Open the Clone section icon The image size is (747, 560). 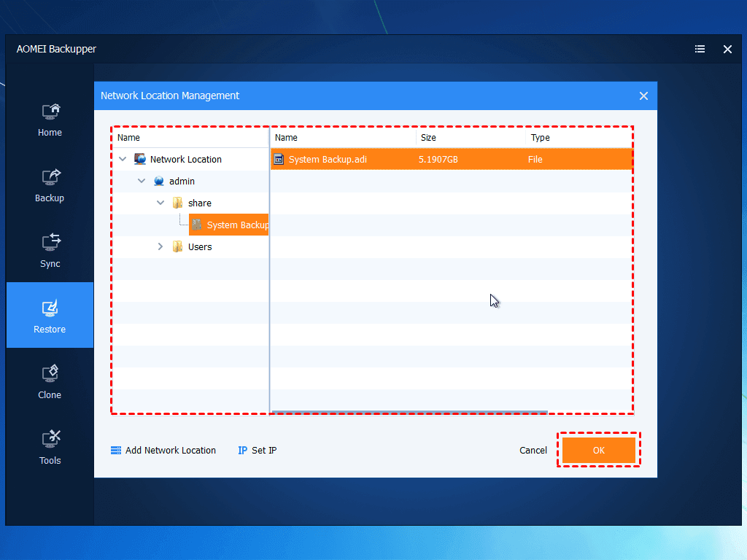(50, 374)
